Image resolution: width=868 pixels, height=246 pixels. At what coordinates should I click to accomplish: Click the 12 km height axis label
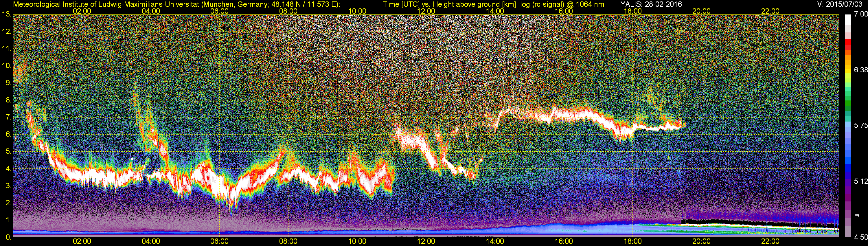[x=6, y=32]
